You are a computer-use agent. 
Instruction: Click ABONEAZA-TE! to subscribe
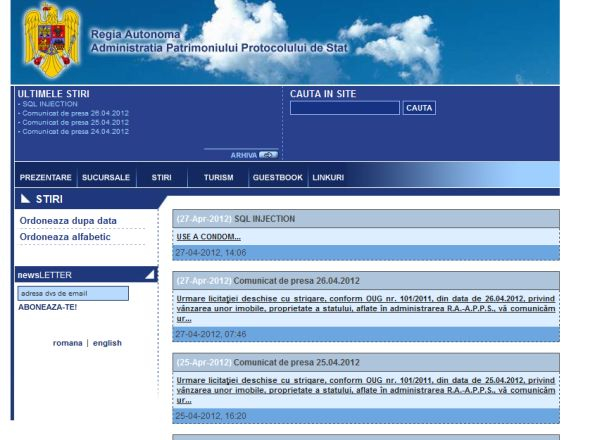tap(47, 308)
